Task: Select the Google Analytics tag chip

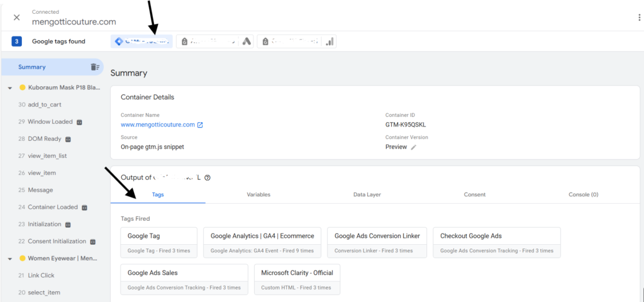Action: coord(297,42)
